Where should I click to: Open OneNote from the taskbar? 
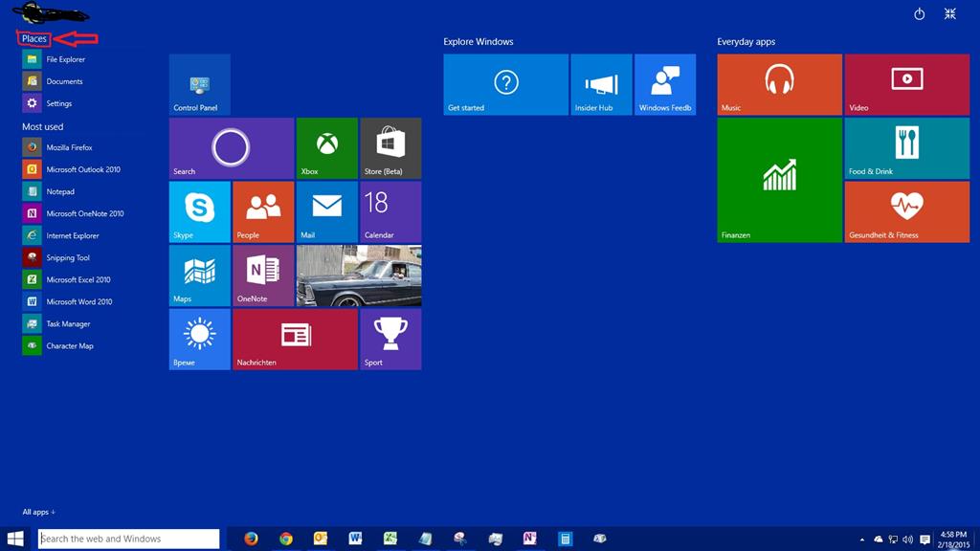coord(530,539)
